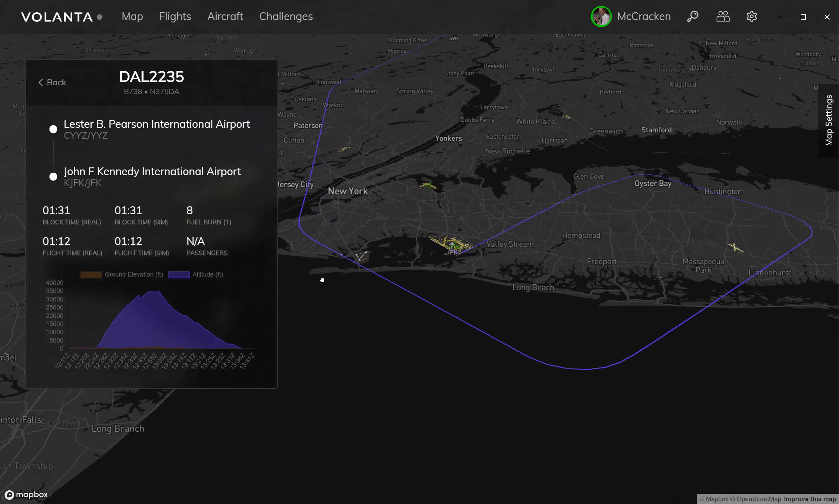Open McCracken profile name
839x504 pixels.
click(644, 16)
